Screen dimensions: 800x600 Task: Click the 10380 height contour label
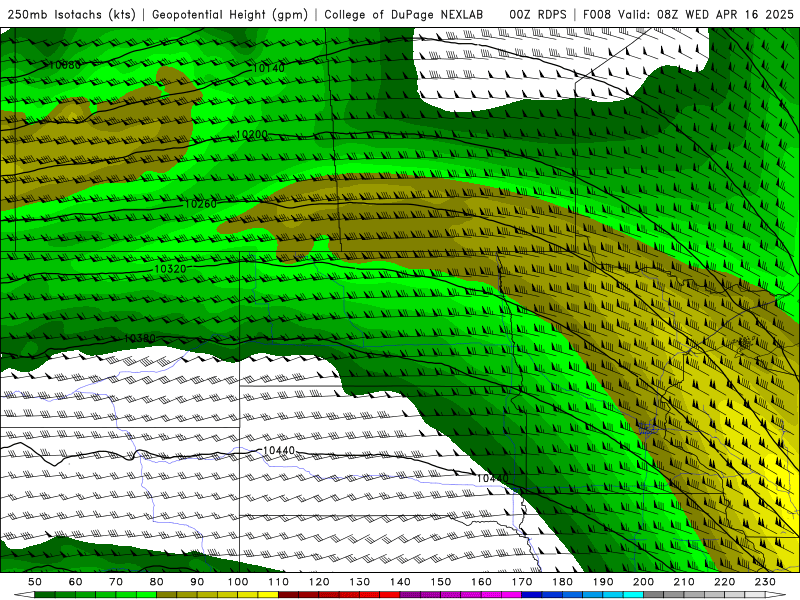[x=140, y=338]
